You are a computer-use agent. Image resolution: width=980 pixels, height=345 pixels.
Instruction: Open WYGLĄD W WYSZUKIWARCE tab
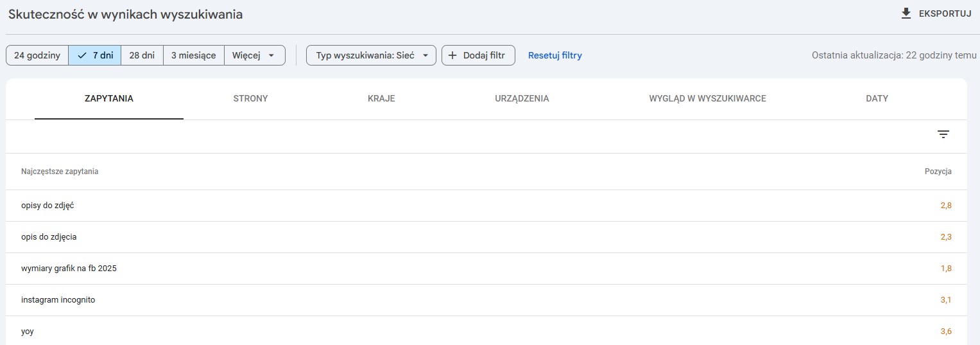pyautogui.click(x=707, y=99)
